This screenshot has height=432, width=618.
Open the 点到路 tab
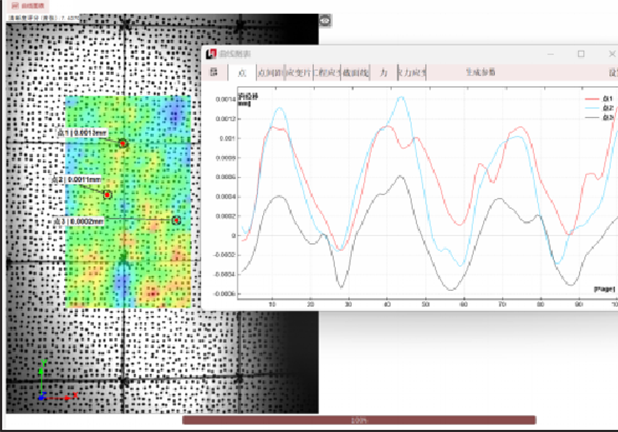coord(269,72)
